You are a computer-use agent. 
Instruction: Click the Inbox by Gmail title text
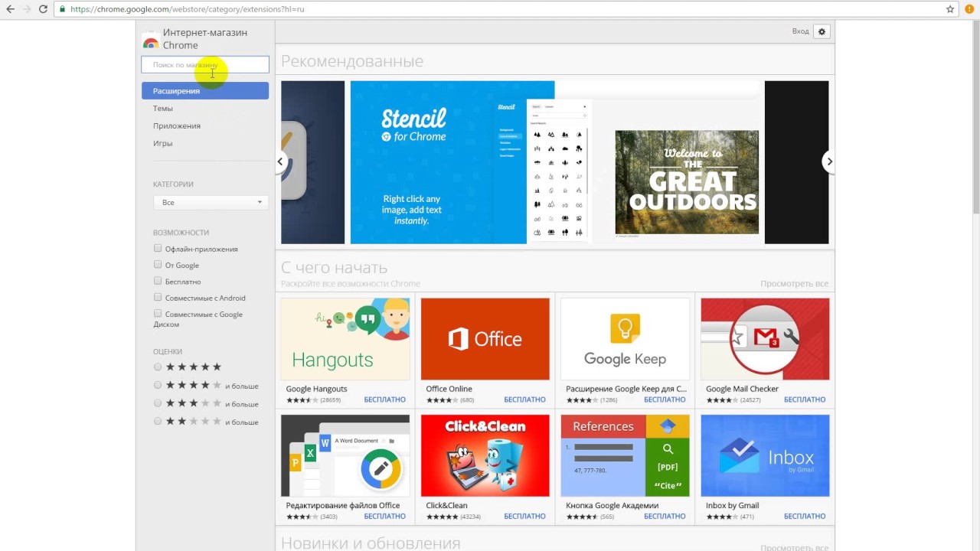tap(732, 505)
